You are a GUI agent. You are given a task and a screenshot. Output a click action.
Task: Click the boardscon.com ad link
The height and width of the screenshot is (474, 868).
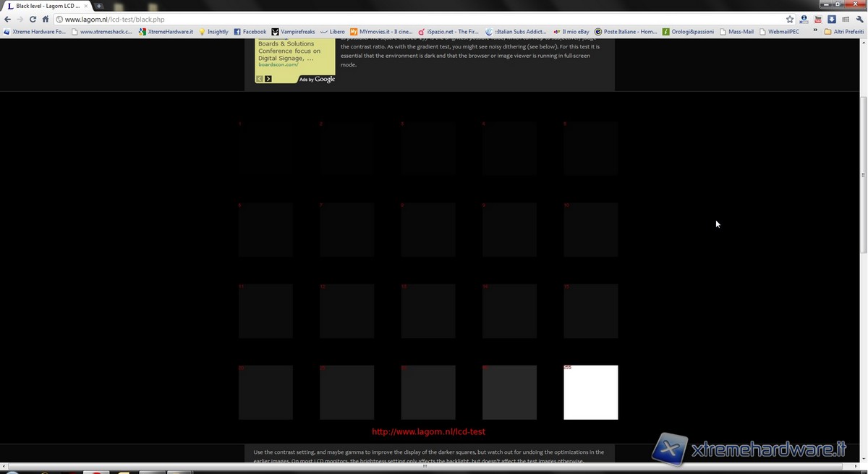[278, 65]
